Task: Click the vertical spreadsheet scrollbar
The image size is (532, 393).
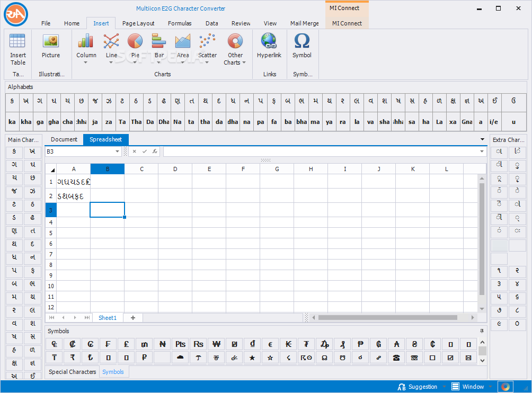Action: coord(482,239)
